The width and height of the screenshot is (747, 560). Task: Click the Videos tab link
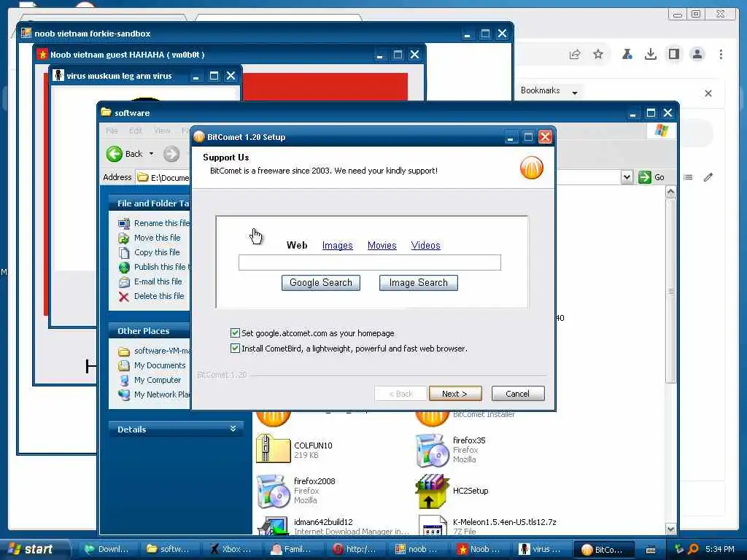click(x=425, y=245)
